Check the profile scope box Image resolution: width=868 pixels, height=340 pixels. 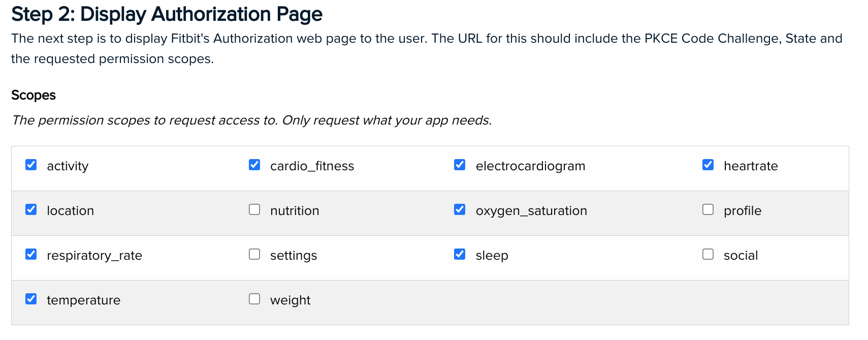pyautogui.click(x=708, y=210)
